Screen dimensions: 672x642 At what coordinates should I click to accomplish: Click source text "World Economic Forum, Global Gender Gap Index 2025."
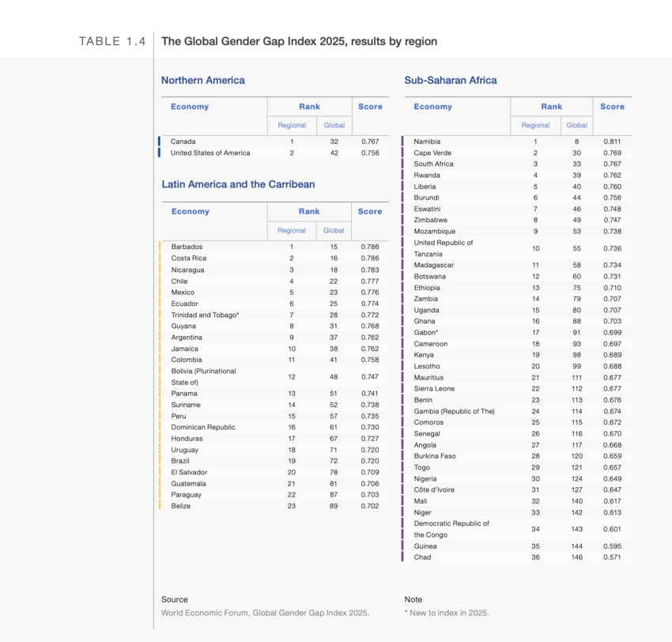coord(266,613)
